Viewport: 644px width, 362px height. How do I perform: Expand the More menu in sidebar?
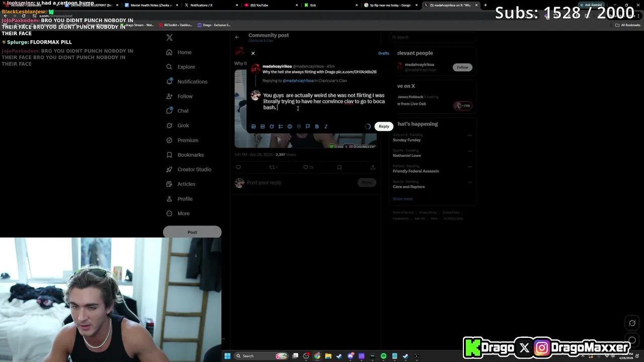178,213
